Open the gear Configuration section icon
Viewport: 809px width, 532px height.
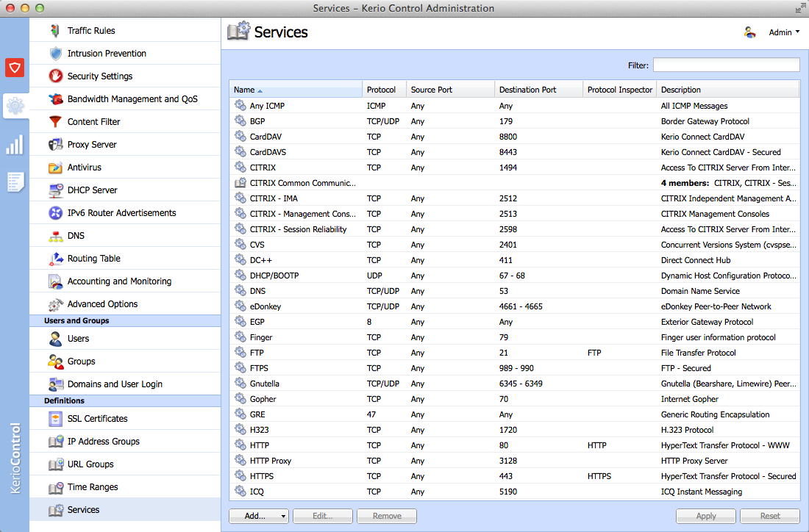pyautogui.click(x=15, y=106)
